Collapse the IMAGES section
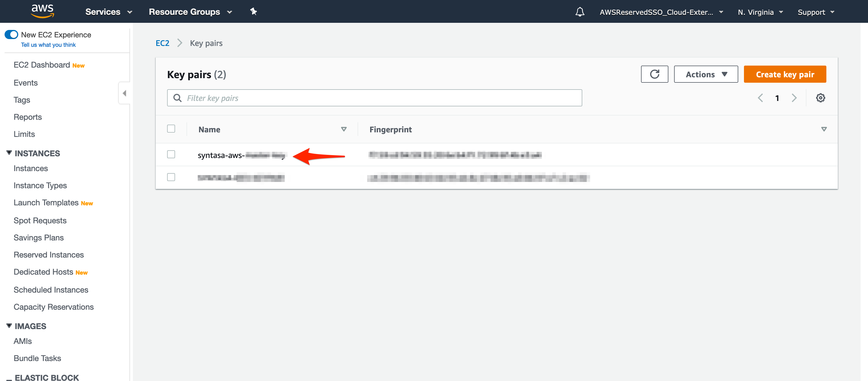Viewport: 868px width, 381px height. click(x=9, y=325)
